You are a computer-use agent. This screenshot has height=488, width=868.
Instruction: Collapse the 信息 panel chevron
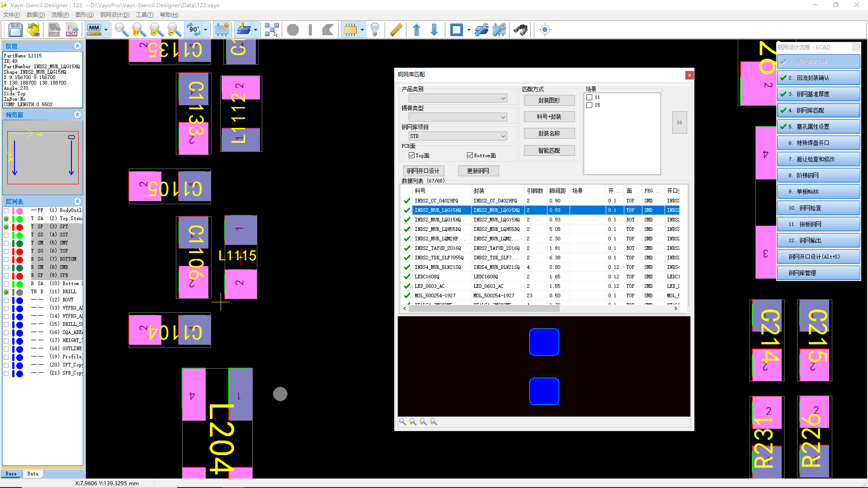[x=77, y=46]
